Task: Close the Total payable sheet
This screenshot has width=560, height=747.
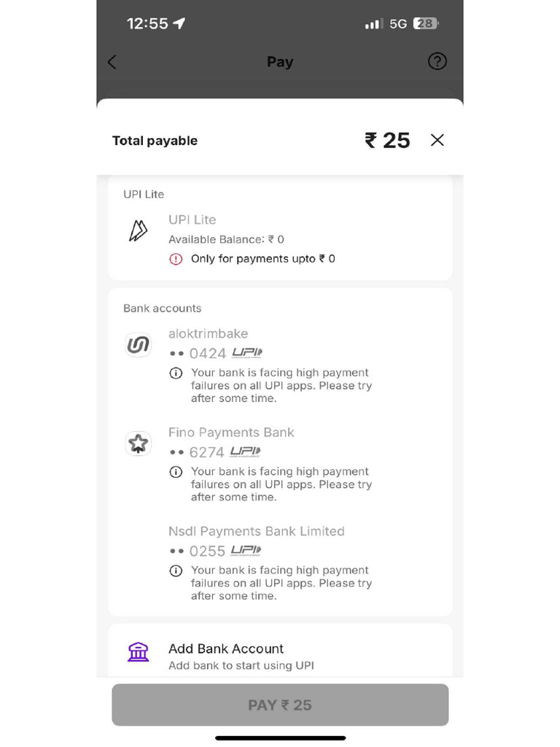Action: pyautogui.click(x=437, y=140)
